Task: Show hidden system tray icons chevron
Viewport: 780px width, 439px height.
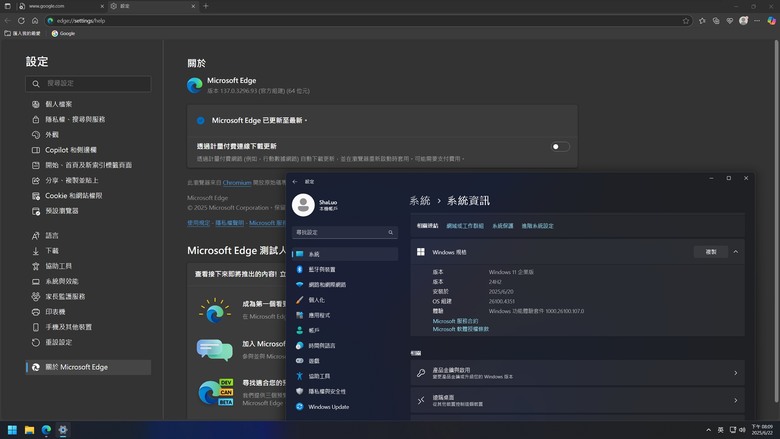Action: click(708, 430)
